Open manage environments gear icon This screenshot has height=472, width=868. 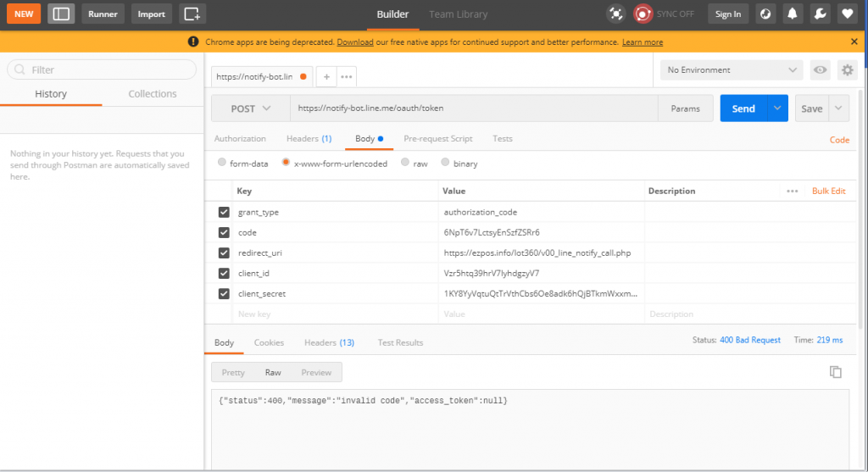click(x=848, y=69)
